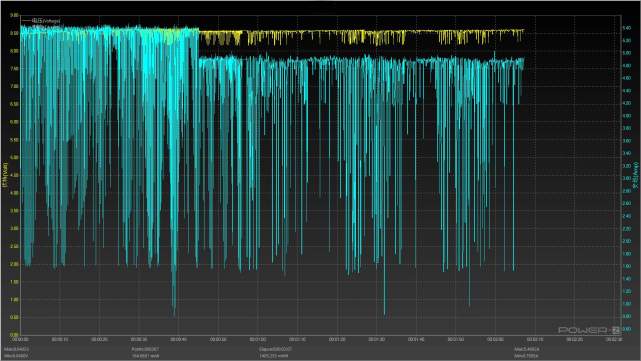Click the voltage step-down point in yellow trace
The width and height of the screenshot is (641, 361).
point(199,31)
